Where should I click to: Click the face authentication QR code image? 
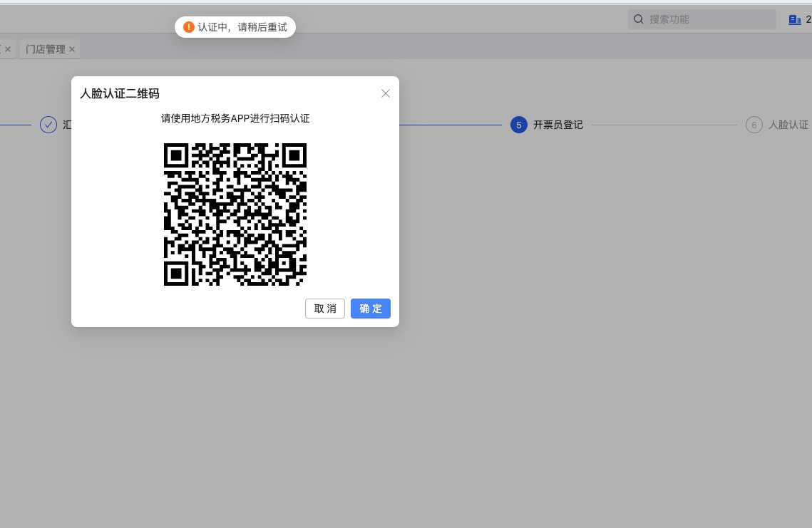pos(235,214)
